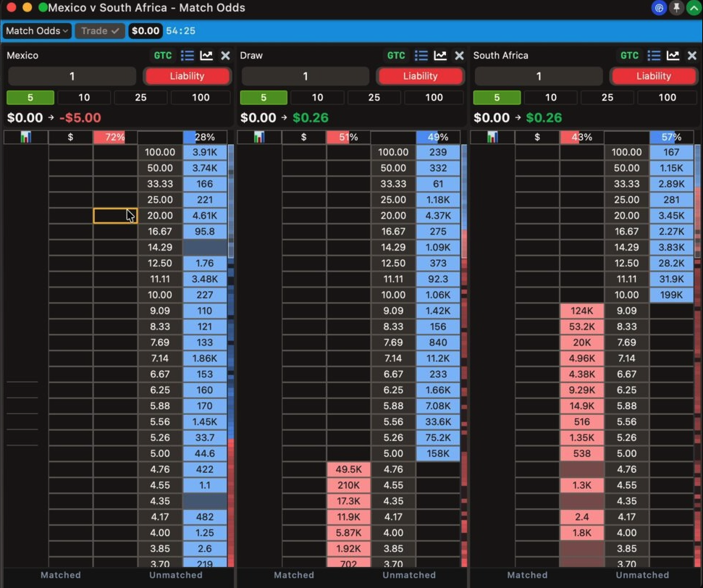Toggle GTC persistence for Mexico
This screenshot has height=588, width=703.
[x=163, y=55]
